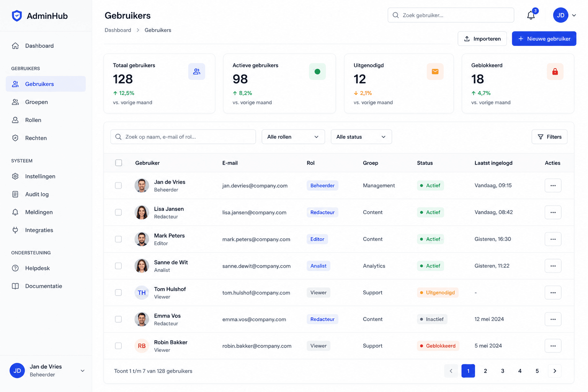Select the Emma Vos row checkbox
The width and height of the screenshot is (588, 392).
(x=118, y=319)
